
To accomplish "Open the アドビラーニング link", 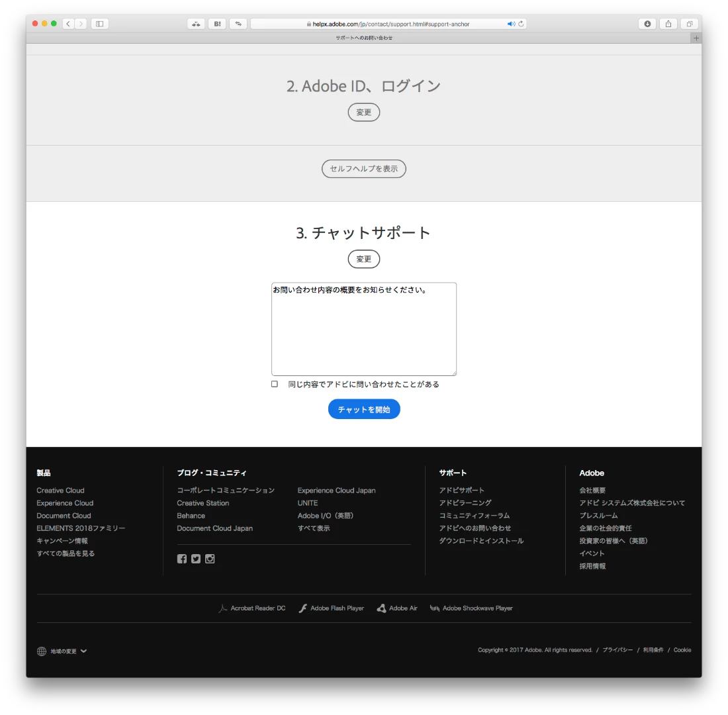I will point(465,503).
